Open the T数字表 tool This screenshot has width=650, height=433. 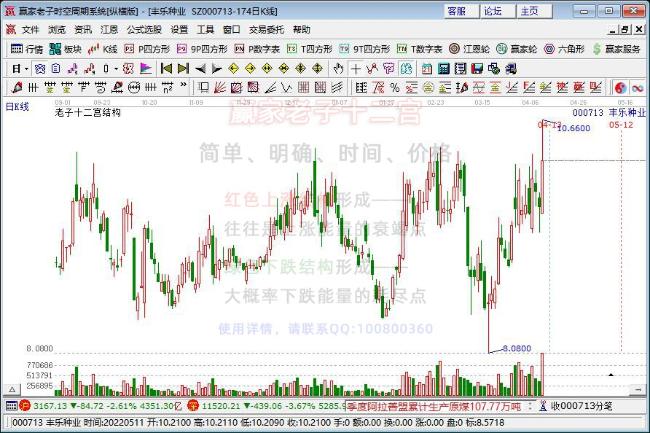[420, 49]
